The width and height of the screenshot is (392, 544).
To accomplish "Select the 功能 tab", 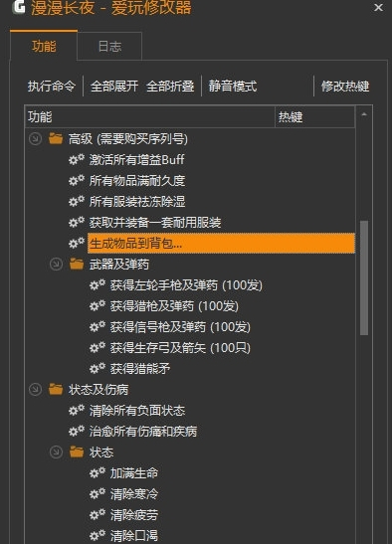I will (44, 46).
